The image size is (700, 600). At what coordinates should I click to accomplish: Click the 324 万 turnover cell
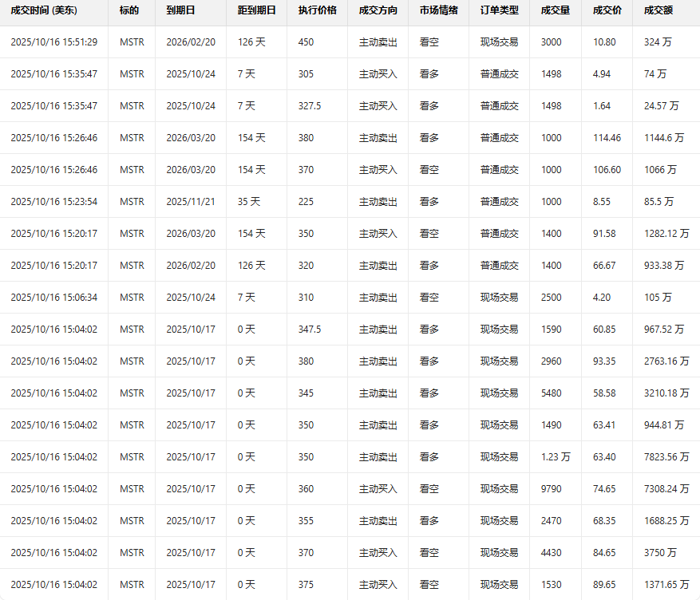coord(658,42)
